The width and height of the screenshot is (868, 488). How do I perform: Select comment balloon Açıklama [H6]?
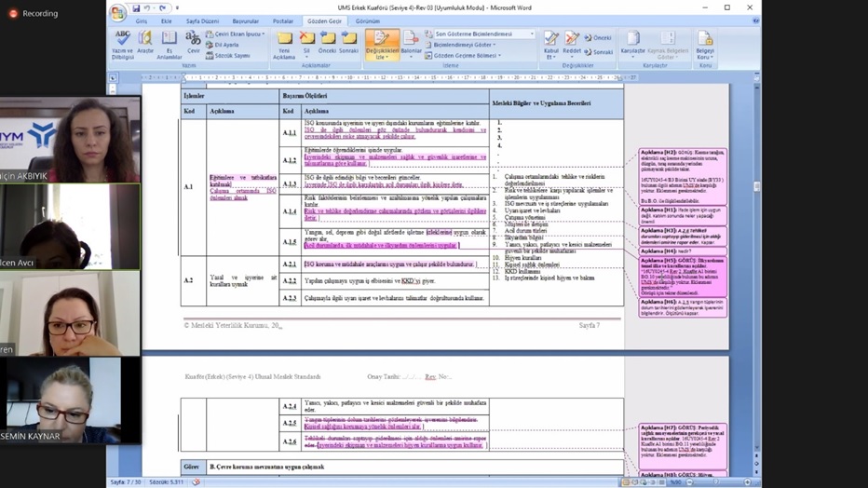(x=682, y=307)
